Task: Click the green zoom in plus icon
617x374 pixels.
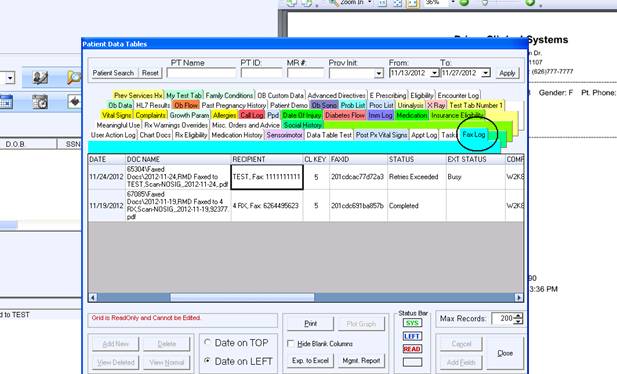Action: point(530,3)
